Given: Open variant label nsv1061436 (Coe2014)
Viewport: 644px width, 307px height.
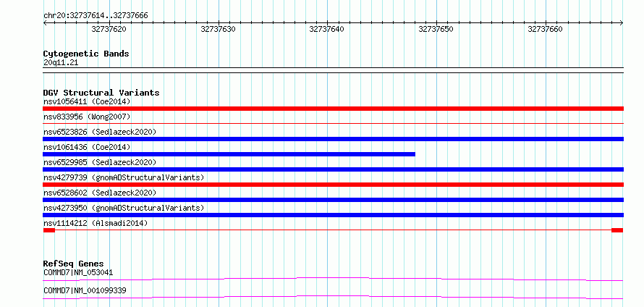Looking at the screenshot, I should coord(87,147).
